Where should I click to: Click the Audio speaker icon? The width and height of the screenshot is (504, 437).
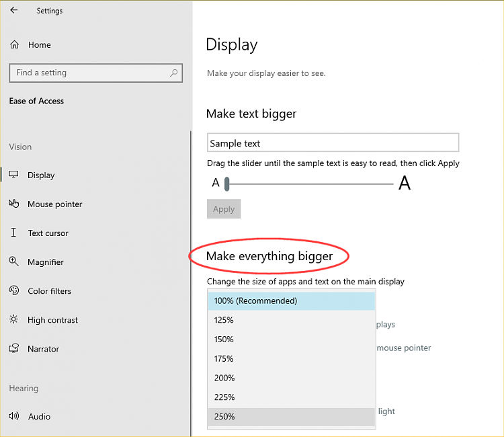point(14,416)
